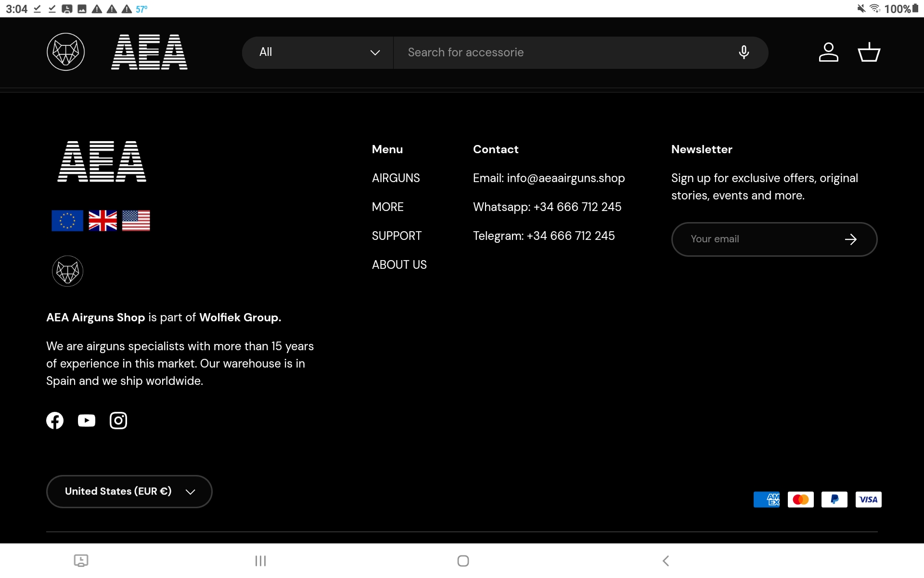Screen dimensions: 924x578
Task: Click the info@aeaairguns.shop email link
Action: point(565,178)
